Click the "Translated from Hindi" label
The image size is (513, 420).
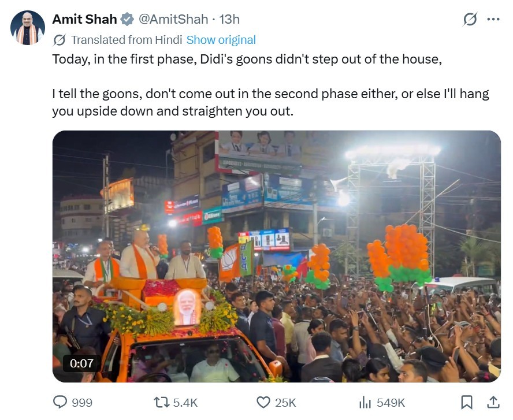(127, 40)
